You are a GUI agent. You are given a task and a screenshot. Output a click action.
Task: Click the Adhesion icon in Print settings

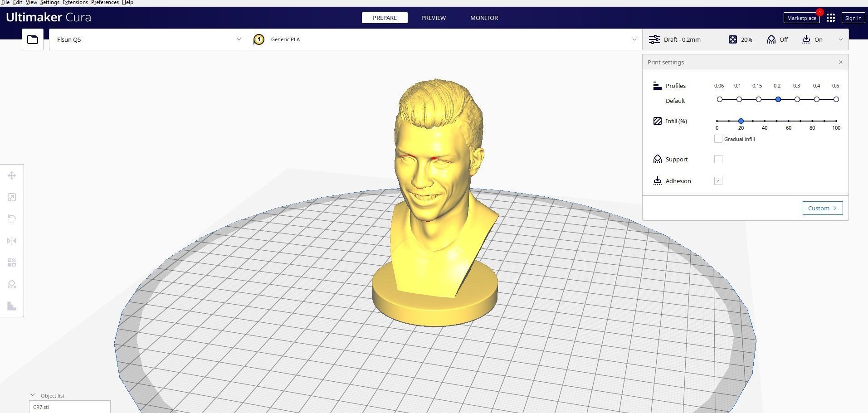657,181
